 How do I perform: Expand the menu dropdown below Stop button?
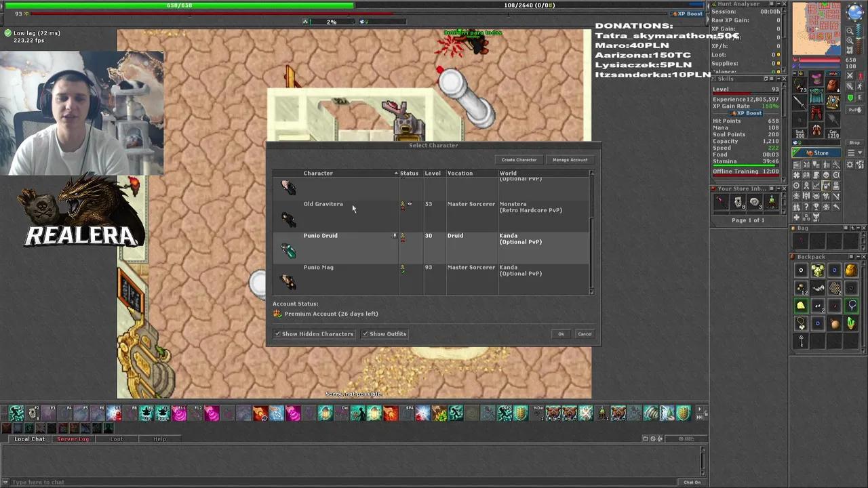click(x=854, y=153)
